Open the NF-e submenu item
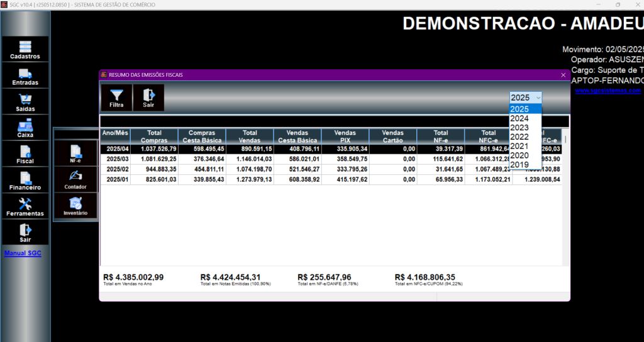The width and height of the screenshot is (644, 342). 75,153
